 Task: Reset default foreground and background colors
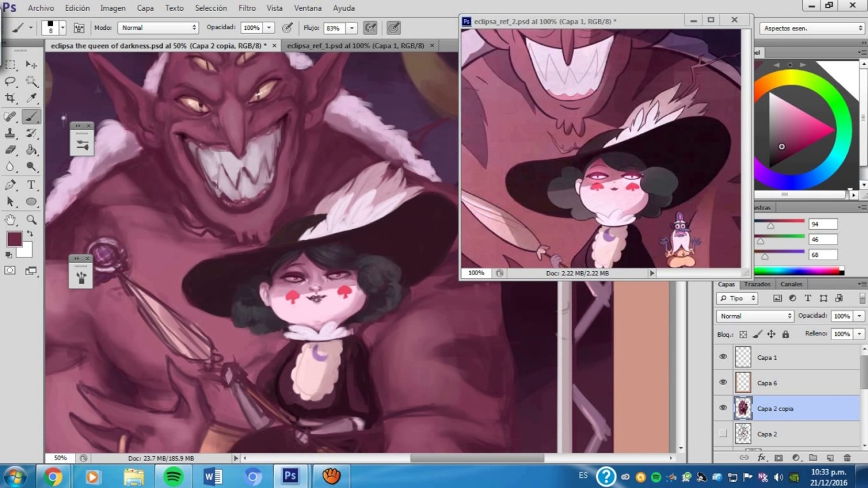point(9,256)
